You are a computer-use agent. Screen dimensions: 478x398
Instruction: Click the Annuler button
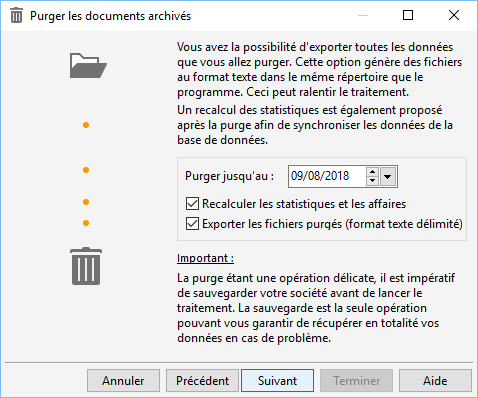[x=123, y=380]
